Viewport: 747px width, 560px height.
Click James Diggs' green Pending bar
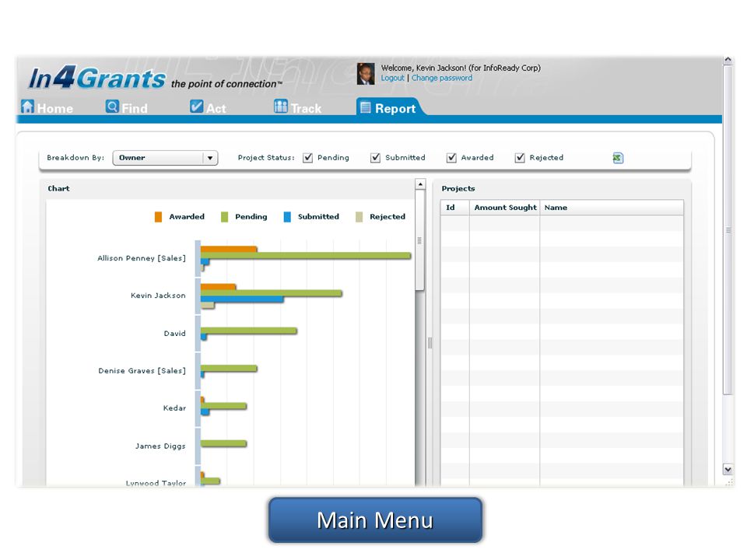[x=223, y=443]
